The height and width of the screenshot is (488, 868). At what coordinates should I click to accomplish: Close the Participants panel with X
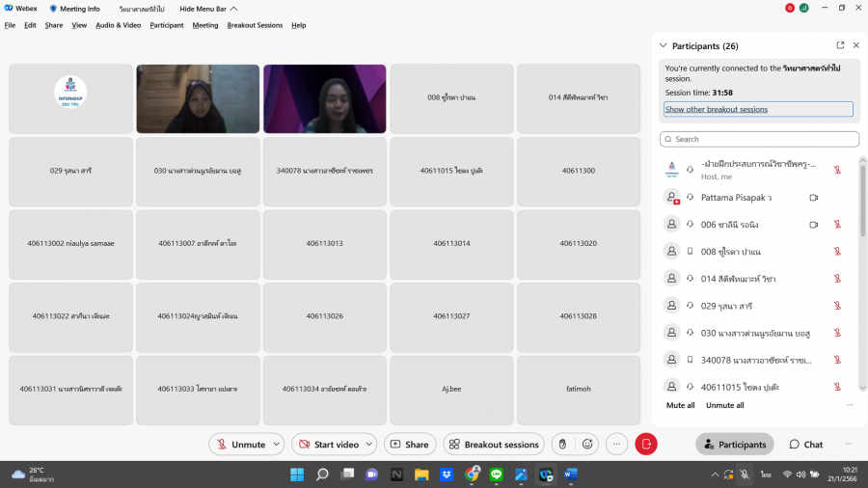(x=856, y=45)
